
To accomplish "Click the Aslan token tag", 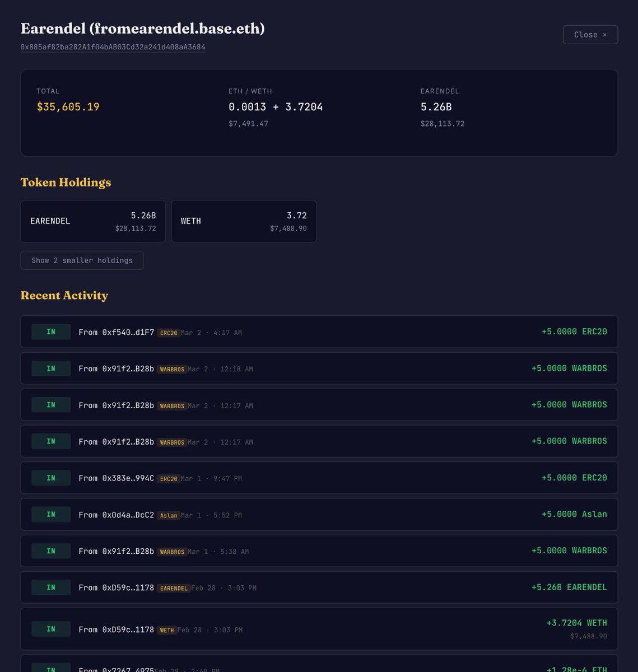I will point(168,515).
